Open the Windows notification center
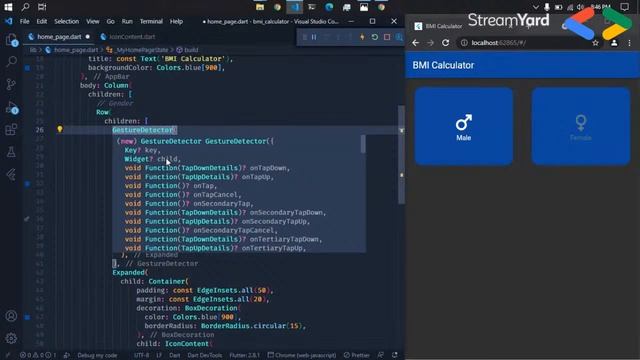Image resolution: width=640 pixels, height=360 pixels. (x=624, y=7)
